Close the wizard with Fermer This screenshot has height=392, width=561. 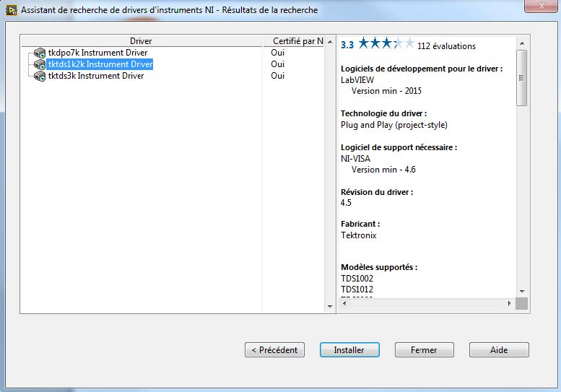[424, 350]
